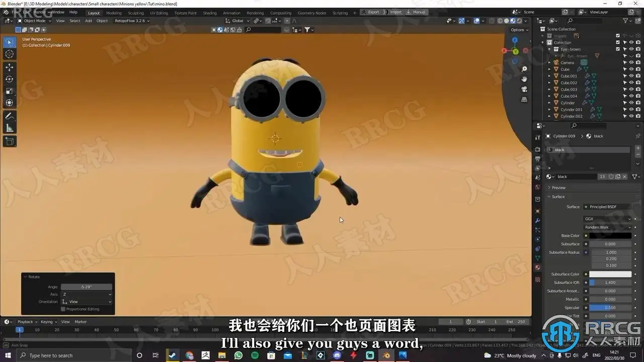The height and width of the screenshot is (362, 644).
Task: Click the Options button in viewport header
Action: [519, 30]
